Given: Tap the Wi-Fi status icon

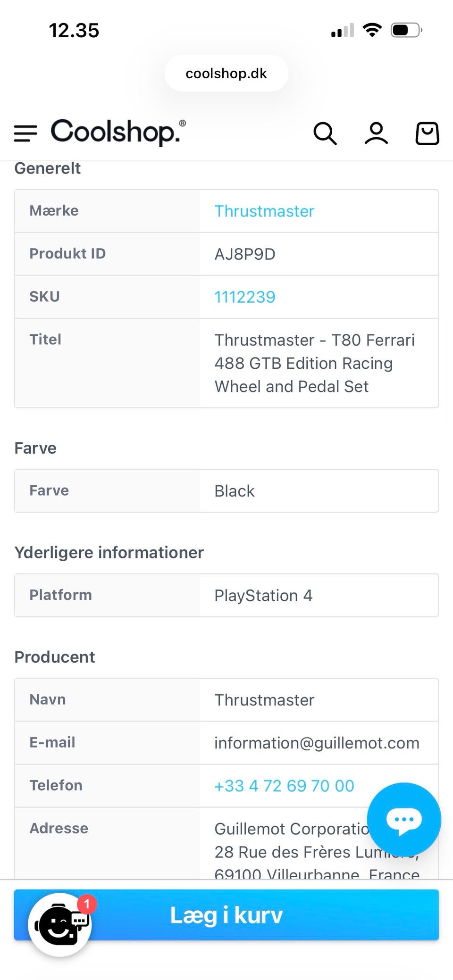Looking at the screenshot, I should 372,31.
